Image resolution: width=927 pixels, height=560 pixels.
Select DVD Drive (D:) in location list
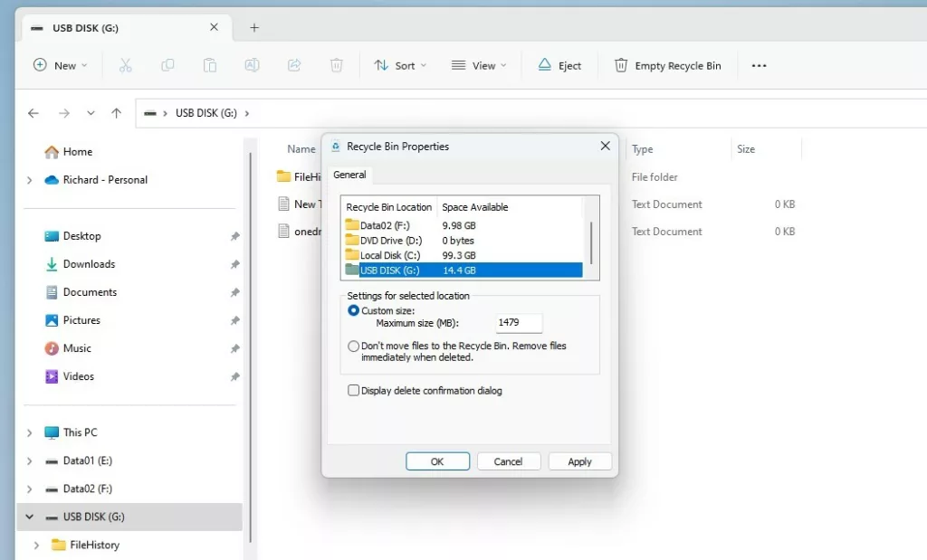coord(463,241)
